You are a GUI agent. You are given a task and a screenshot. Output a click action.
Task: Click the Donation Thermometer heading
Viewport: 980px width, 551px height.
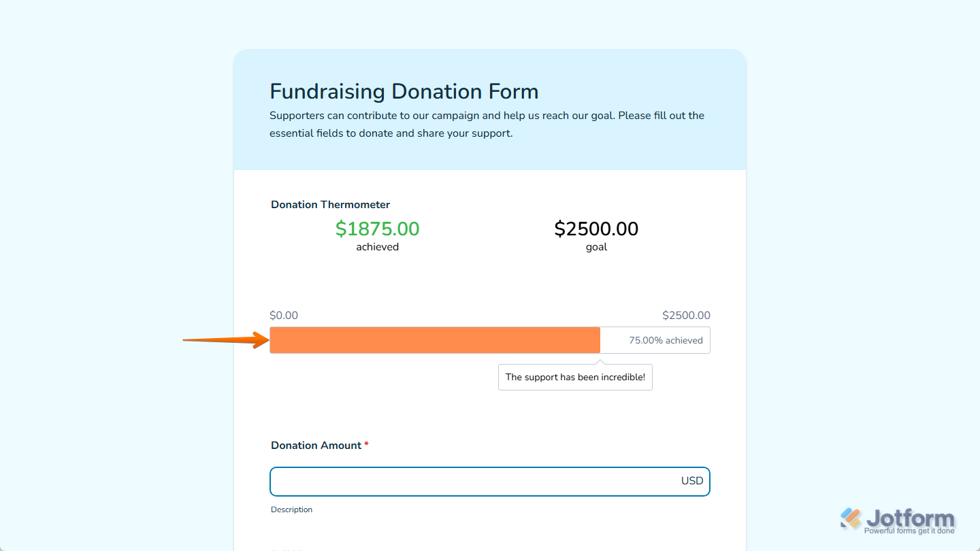pos(330,204)
